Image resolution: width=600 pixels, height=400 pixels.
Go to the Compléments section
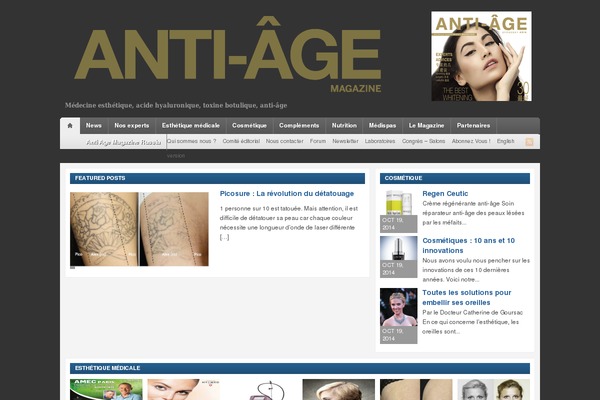tap(299, 126)
